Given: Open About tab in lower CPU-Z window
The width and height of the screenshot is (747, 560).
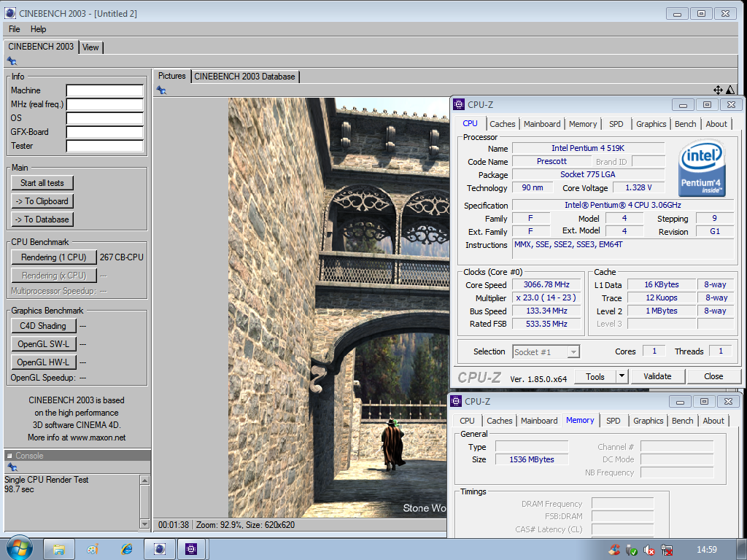Looking at the screenshot, I should [713, 421].
